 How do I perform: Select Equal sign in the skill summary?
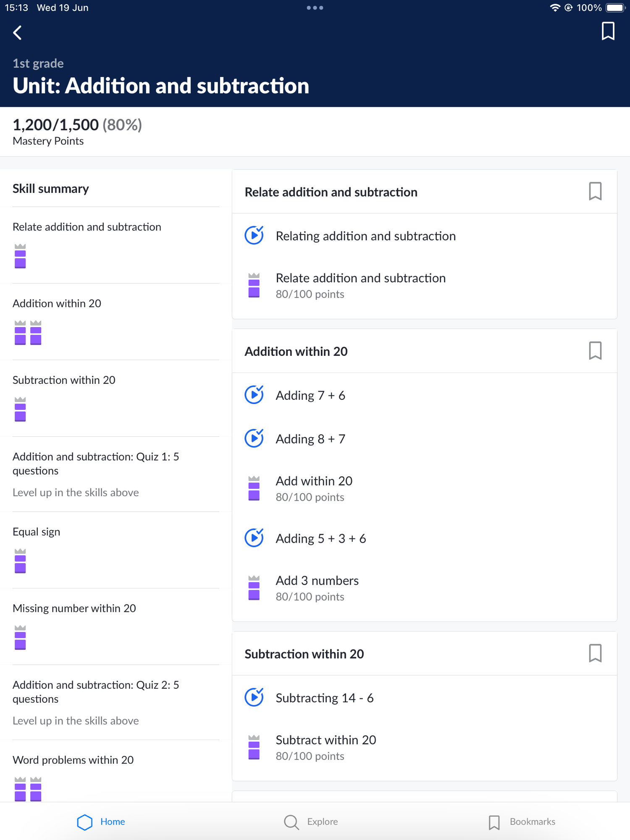coord(37,532)
